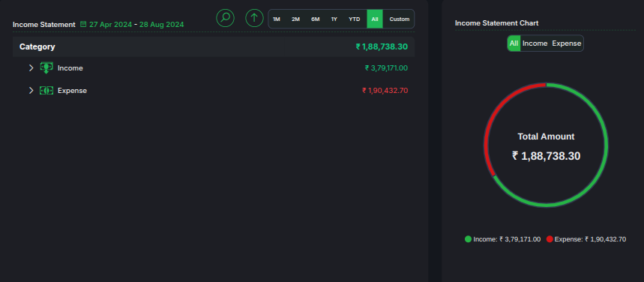
Task: Select the 1M time range
Action: point(277,19)
